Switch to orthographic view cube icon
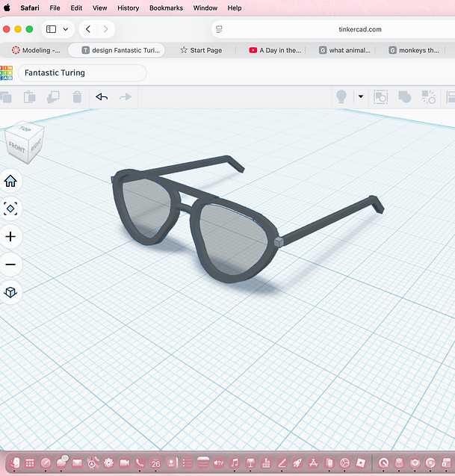The width and height of the screenshot is (455, 476). (10, 292)
